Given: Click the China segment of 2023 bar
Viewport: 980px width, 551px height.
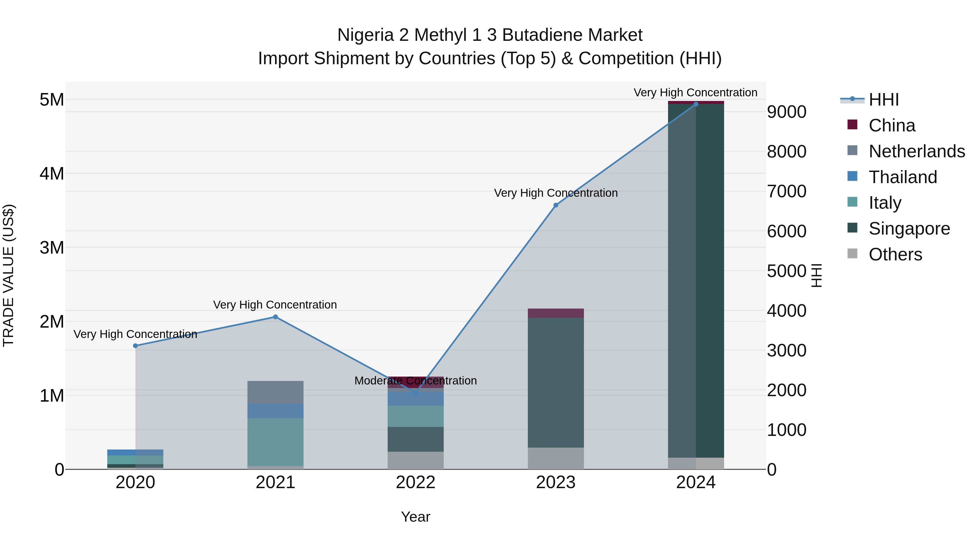Looking at the screenshot, I should [x=556, y=313].
